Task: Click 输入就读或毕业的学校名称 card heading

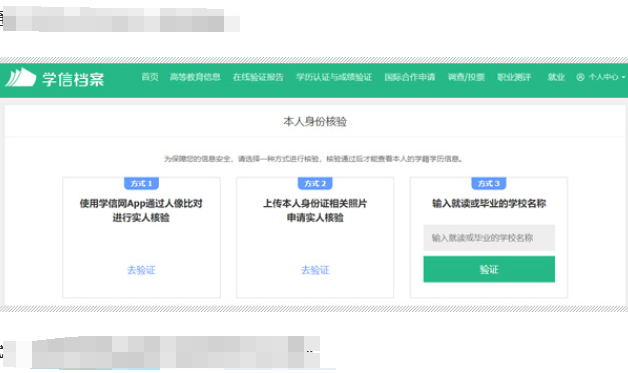Action: [x=489, y=204]
